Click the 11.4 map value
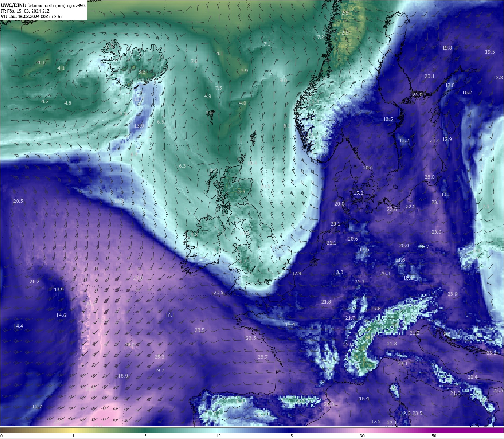The height and width of the screenshot is (439, 504). point(290,325)
